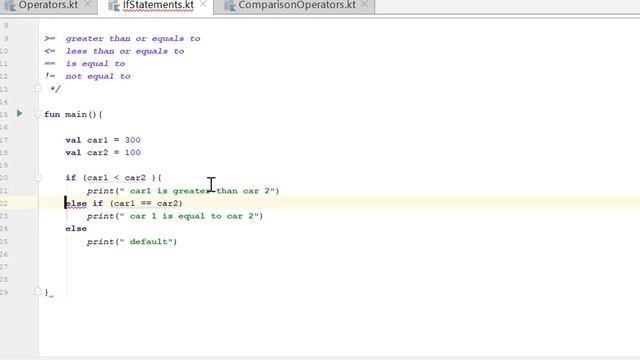Click the standalone 'else' keyword
This screenshot has width=640, height=360.
coord(76,229)
